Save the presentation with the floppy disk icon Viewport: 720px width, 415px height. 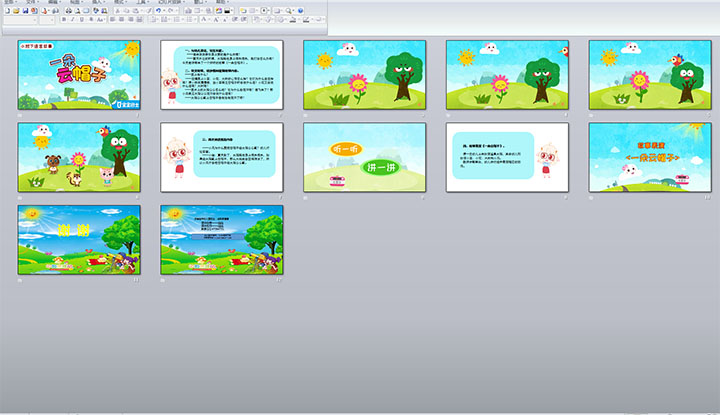(25, 11)
